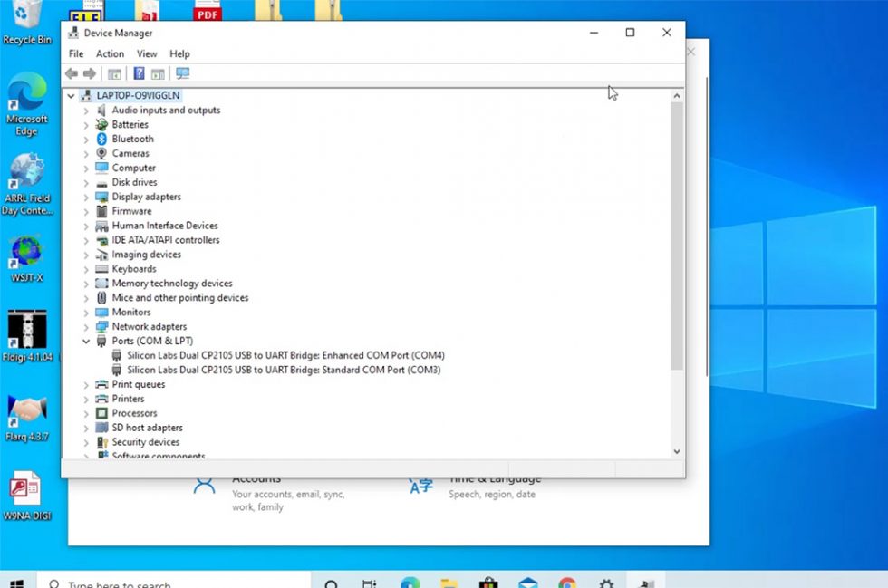
Task: Open the Accounts settings link
Action: 256,479
